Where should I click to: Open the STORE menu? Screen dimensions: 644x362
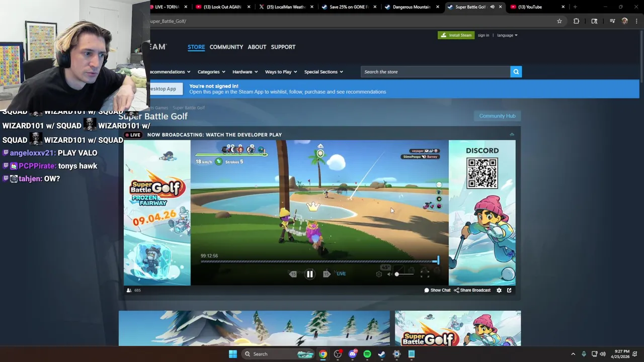(x=196, y=47)
